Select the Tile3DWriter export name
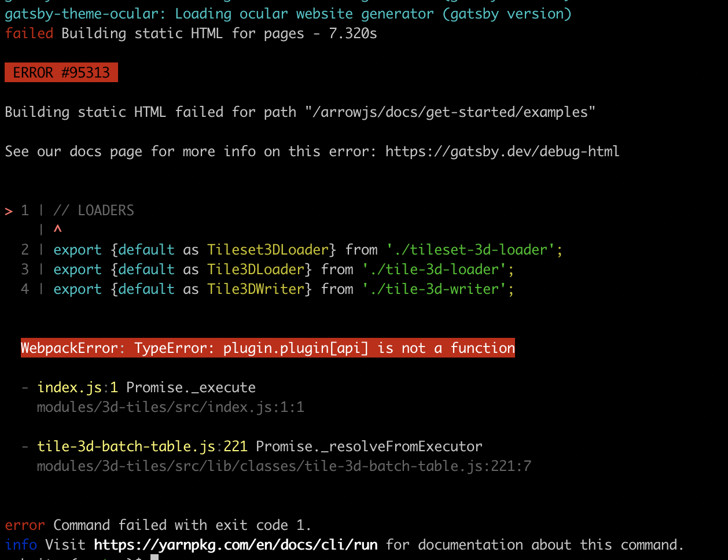728x560 pixels. coord(255,289)
